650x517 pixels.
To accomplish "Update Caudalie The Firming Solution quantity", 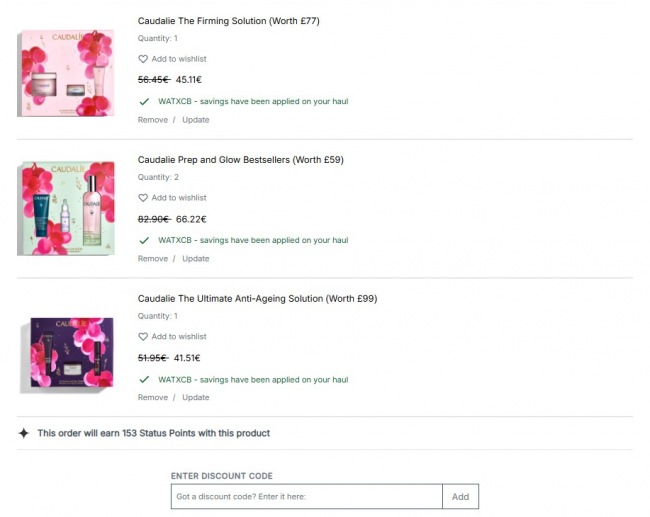I will pyautogui.click(x=196, y=120).
